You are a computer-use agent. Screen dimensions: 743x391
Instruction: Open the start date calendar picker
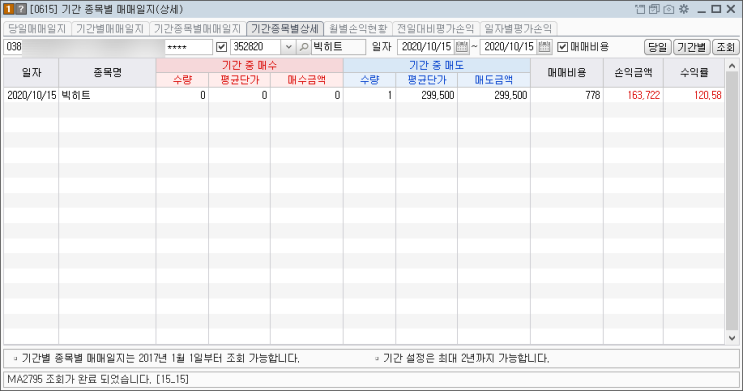coord(462,47)
